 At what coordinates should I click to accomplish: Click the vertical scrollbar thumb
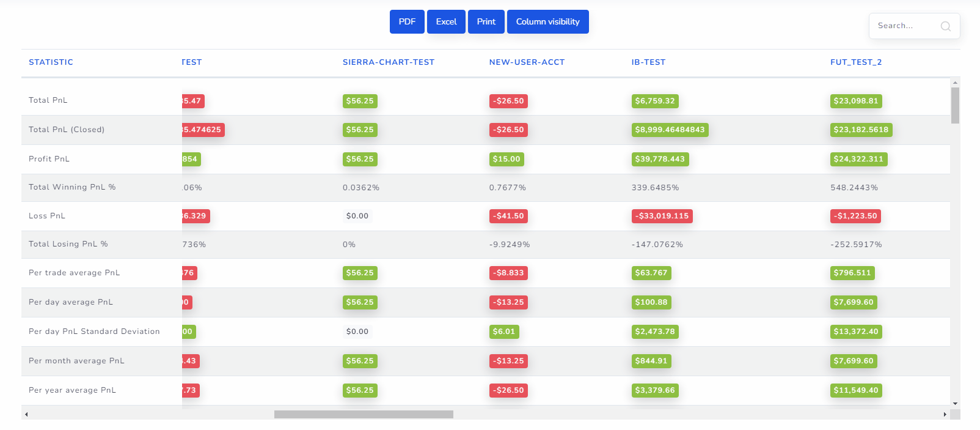(x=955, y=105)
